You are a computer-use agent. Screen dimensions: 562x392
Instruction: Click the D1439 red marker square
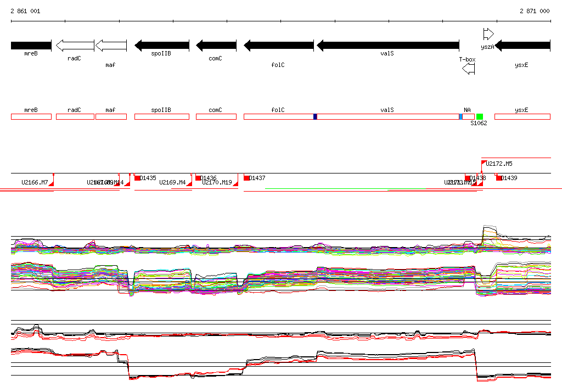[x=499, y=178]
